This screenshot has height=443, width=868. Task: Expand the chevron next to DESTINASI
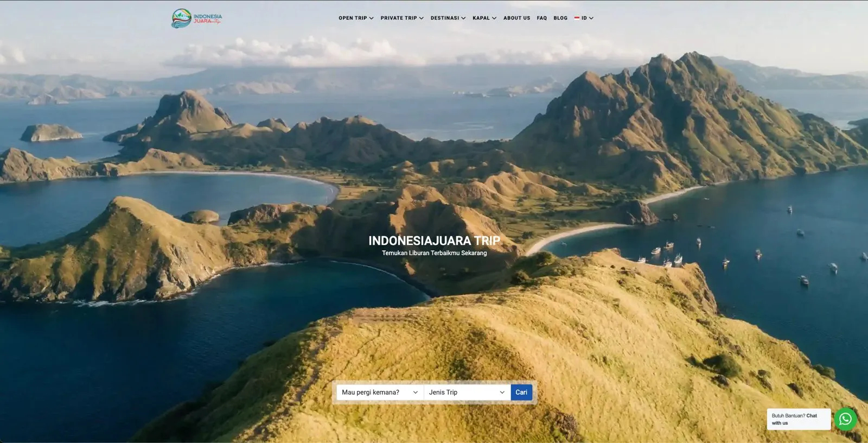point(463,18)
